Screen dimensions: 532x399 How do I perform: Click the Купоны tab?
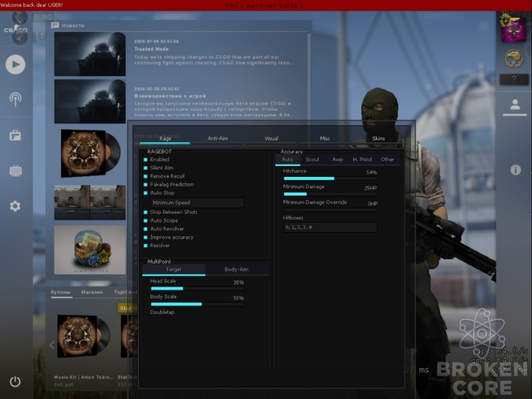[61, 292]
